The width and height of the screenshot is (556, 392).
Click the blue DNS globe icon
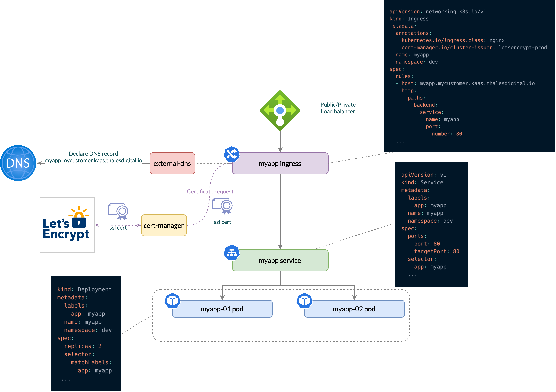click(x=18, y=163)
